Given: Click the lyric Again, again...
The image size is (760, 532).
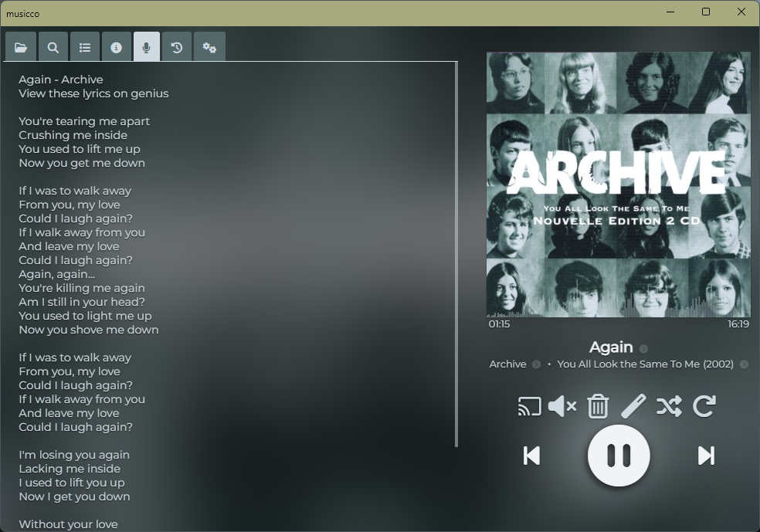Looking at the screenshot, I should [56, 274].
